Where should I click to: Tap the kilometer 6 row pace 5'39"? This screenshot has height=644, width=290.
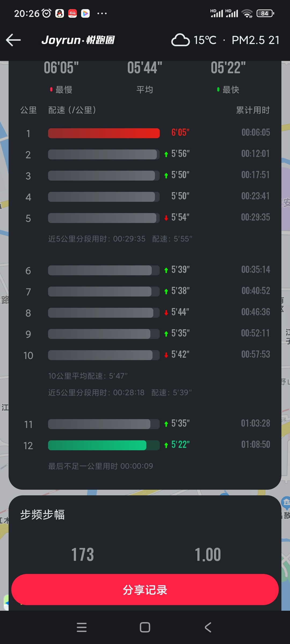180,270
